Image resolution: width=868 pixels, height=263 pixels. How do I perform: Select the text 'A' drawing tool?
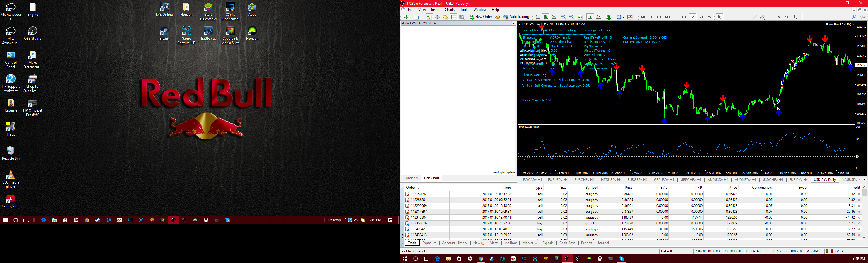(779, 17)
